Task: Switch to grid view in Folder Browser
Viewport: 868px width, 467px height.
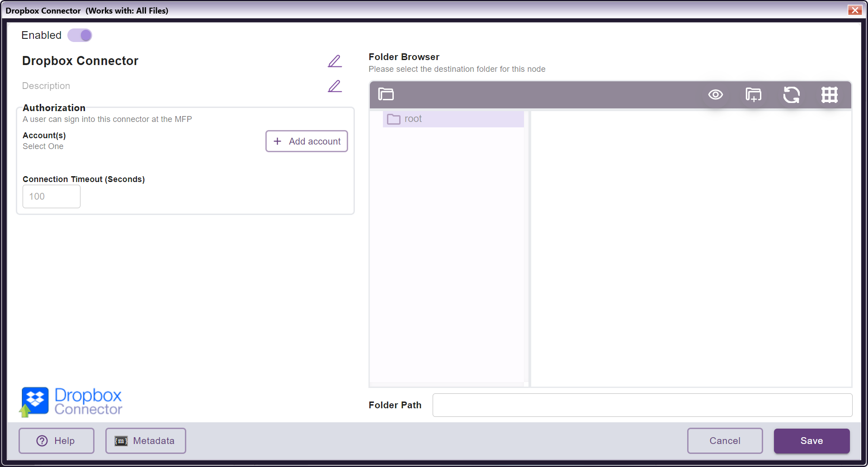Action: click(x=830, y=94)
